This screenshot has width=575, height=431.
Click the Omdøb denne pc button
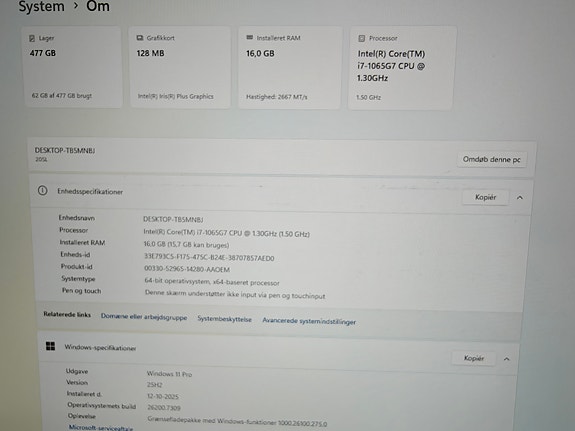pos(491,160)
